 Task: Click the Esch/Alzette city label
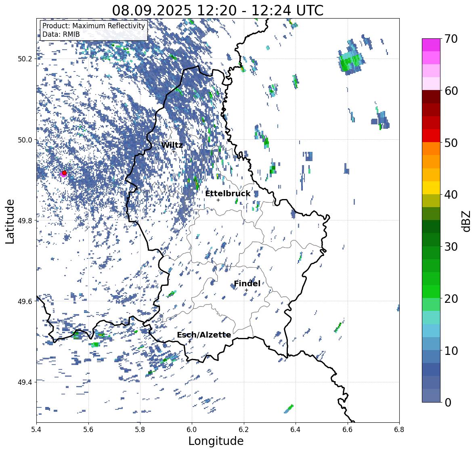(x=204, y=335)
